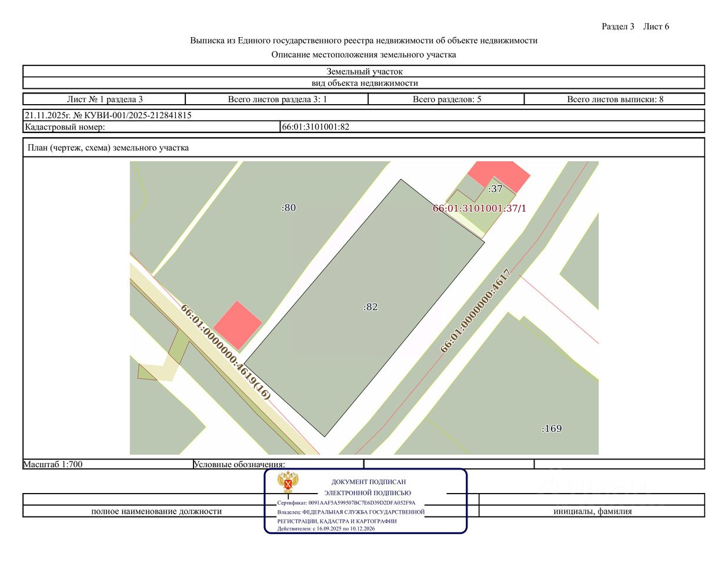This screenshot has width=728, height=563.
Task: Select the red building inside parcel :80
Action: tap(238, 325)
